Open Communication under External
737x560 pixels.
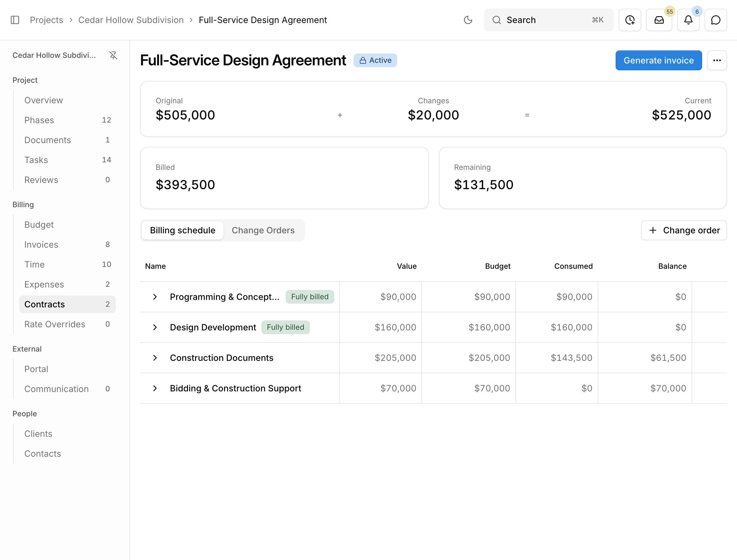67,389
